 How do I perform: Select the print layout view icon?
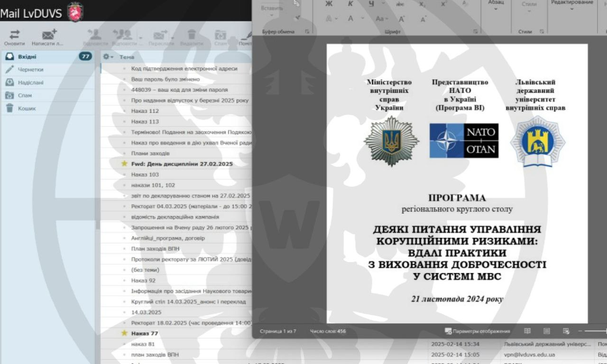coord(547,331)
